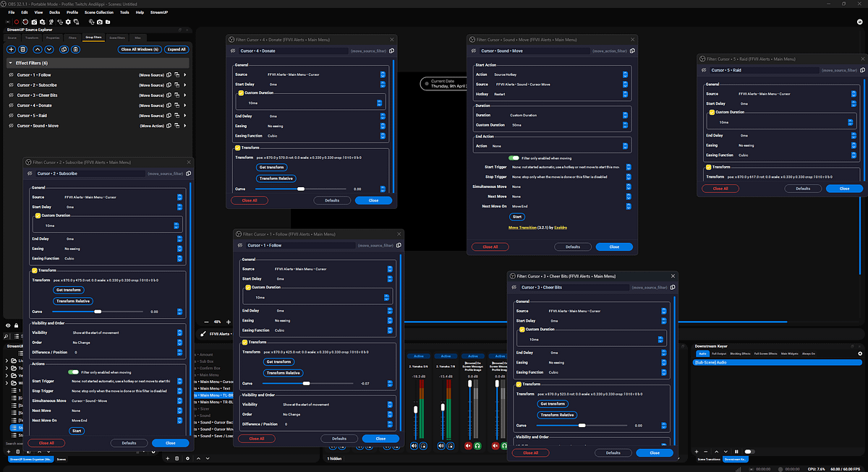The width and height of the screenshot is (868, 472).
Task: Open the StreamUP menu
Action: [x=159, y=12]
